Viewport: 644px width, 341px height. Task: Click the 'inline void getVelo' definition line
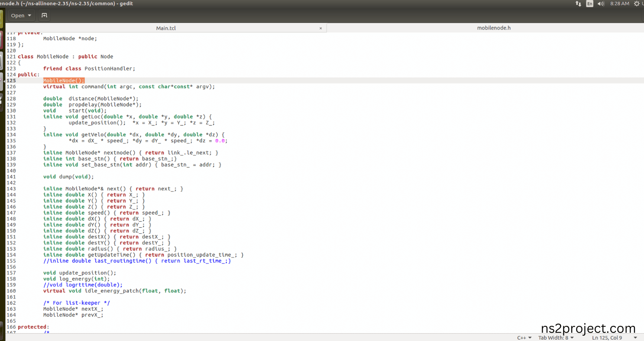pos(134,135)
